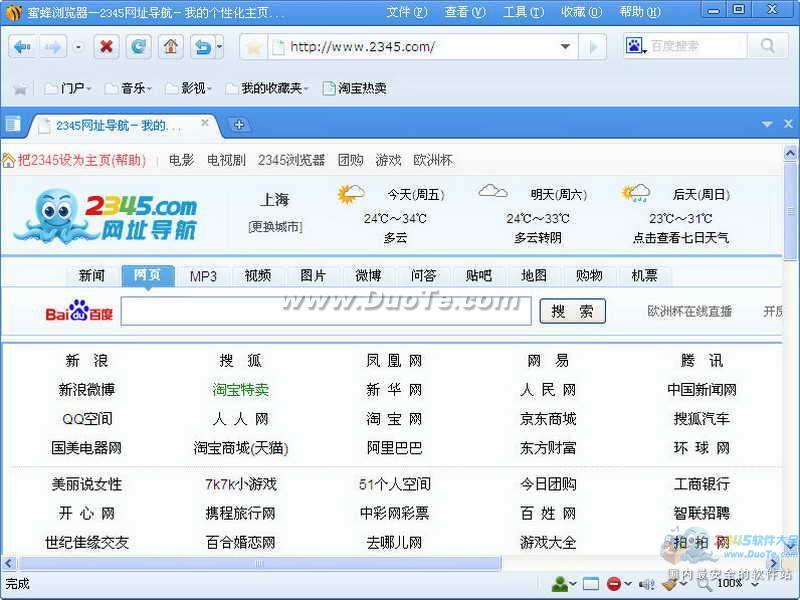The image size is (800, 600).
Task: Open a new tab with plus button
Action: [238, 125]
